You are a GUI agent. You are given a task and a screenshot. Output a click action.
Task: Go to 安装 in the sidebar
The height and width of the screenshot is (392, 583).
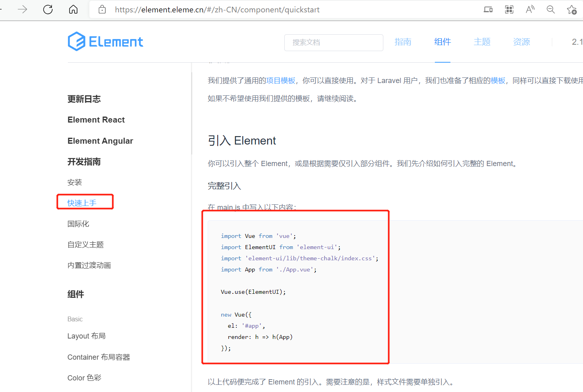click(x=75, y=182)
